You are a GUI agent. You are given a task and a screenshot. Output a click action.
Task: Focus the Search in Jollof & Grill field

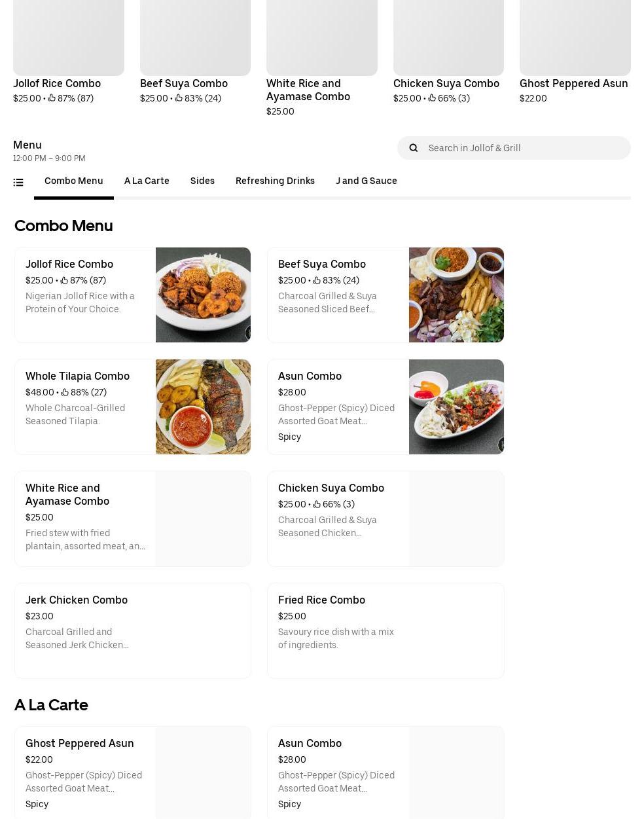(514, 148)
